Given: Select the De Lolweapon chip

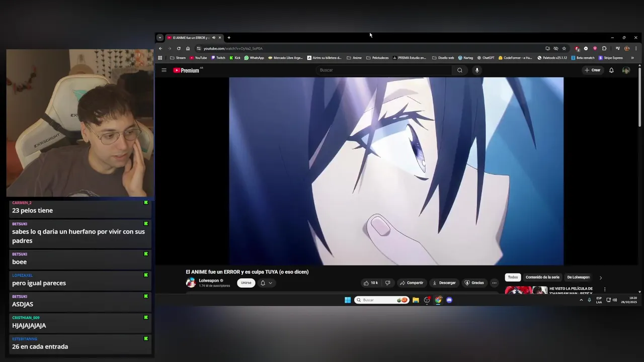Looking at the screenshot, I should click(x=579, y=278).
